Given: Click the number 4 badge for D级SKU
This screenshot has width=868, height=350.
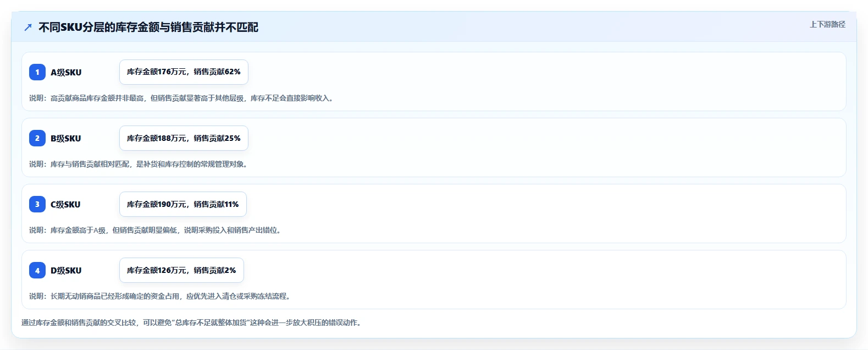Looking at the screenshot, I should point(37,270).
